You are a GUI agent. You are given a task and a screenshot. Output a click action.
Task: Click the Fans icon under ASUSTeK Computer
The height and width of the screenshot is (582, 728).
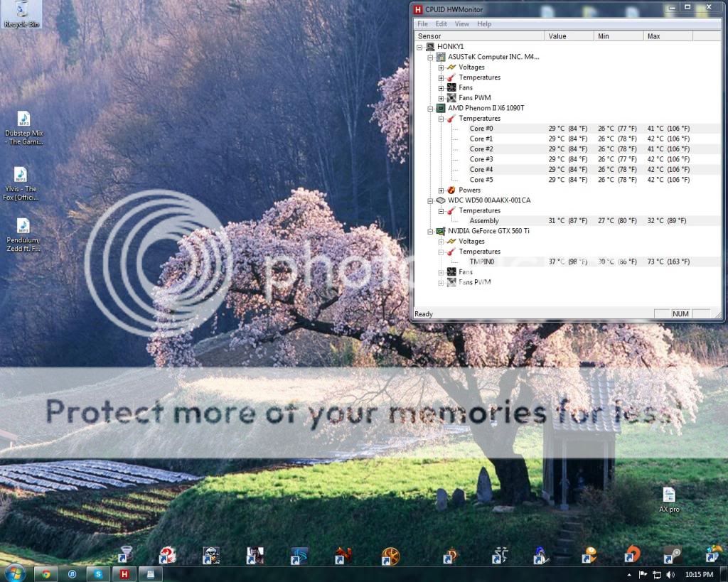451,87
